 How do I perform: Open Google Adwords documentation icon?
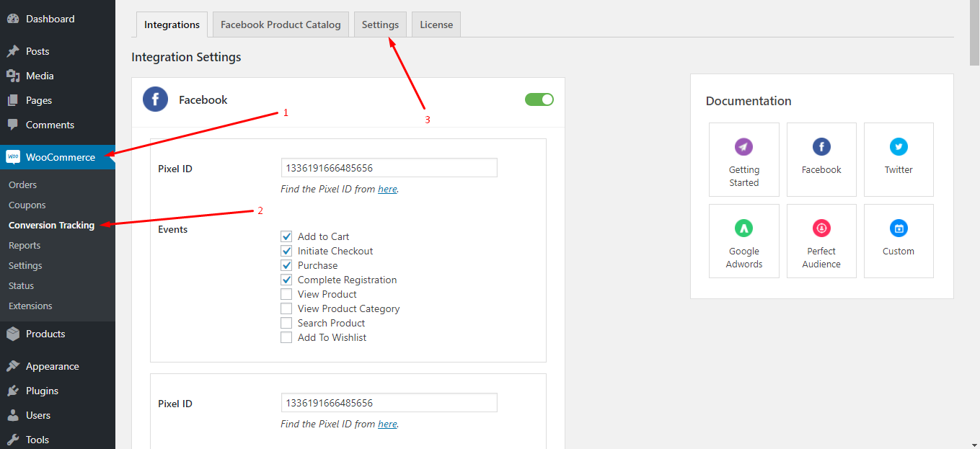coord(743,228)
